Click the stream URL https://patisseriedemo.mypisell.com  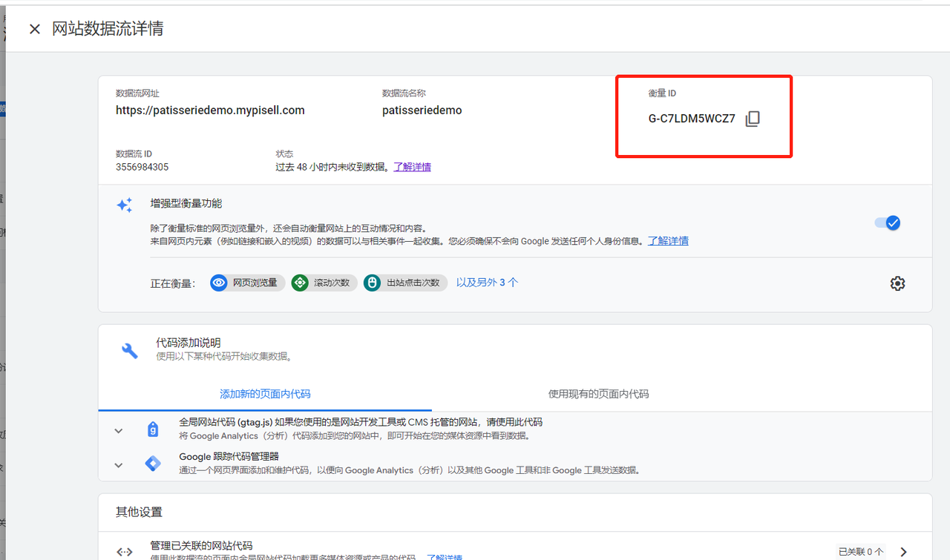coord(210,111)
